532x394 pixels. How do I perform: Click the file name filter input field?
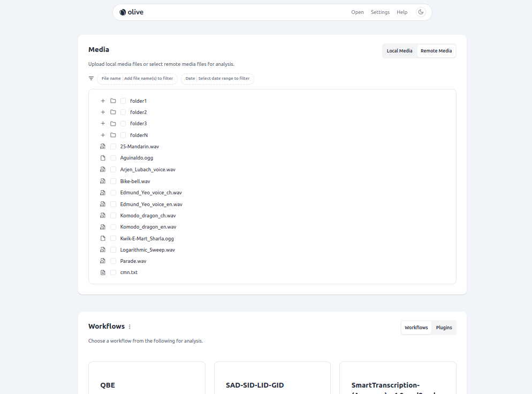coord(150,78)
